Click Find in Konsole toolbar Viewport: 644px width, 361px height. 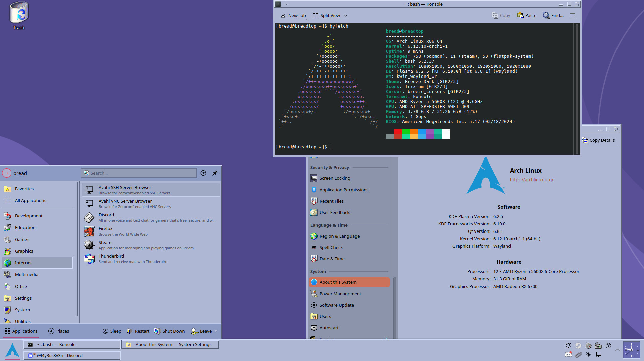(x=553, y=15)
